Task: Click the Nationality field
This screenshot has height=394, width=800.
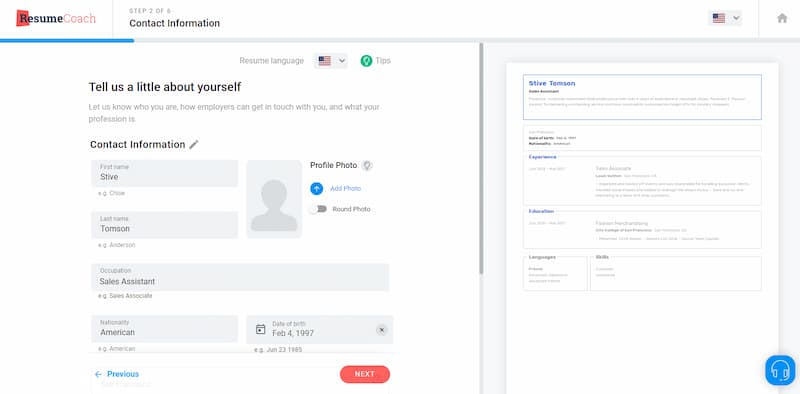Action: pyautogui.click(x=165, y=329)
